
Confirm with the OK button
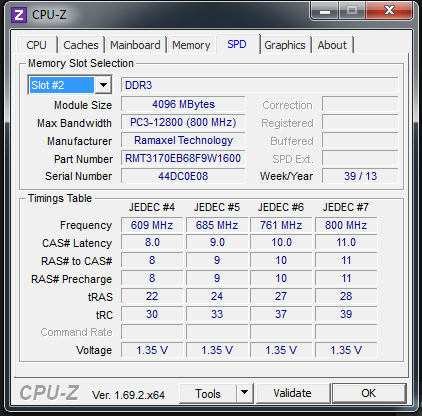coord(369,393)
